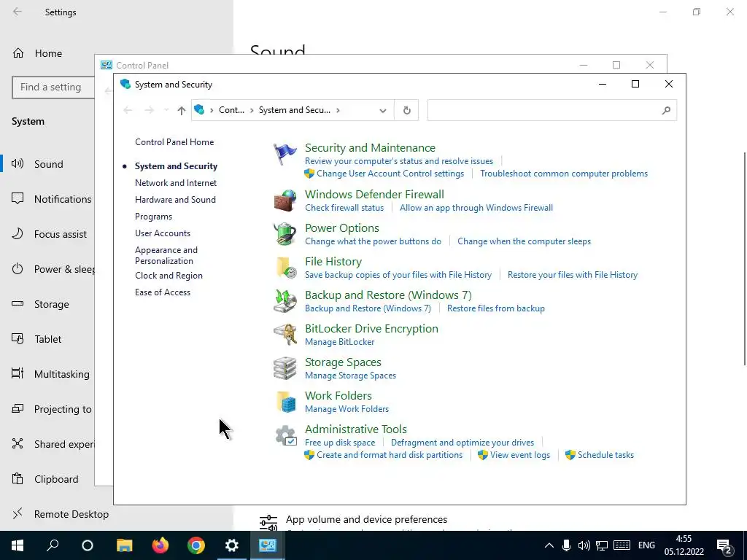Open the touch keyboard tray icon
The image size is (747, 560).
pyautogui.click(x=622, y=545)
